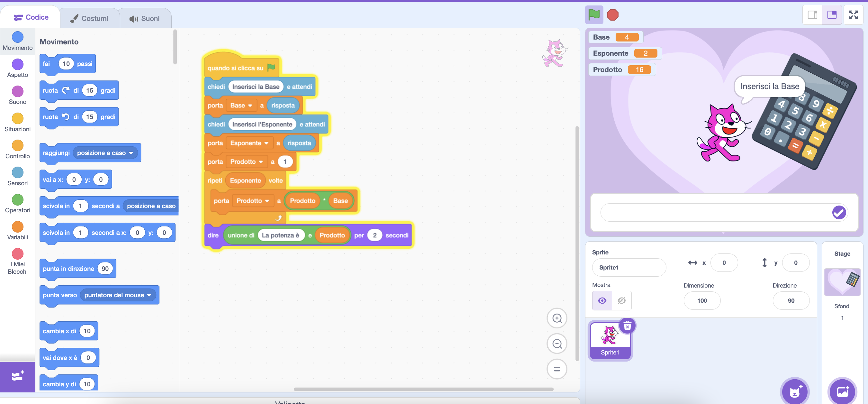Open the choose a sprite button
Image resolution: width=868 pixels, height=404 pixels.
[795, 391]
